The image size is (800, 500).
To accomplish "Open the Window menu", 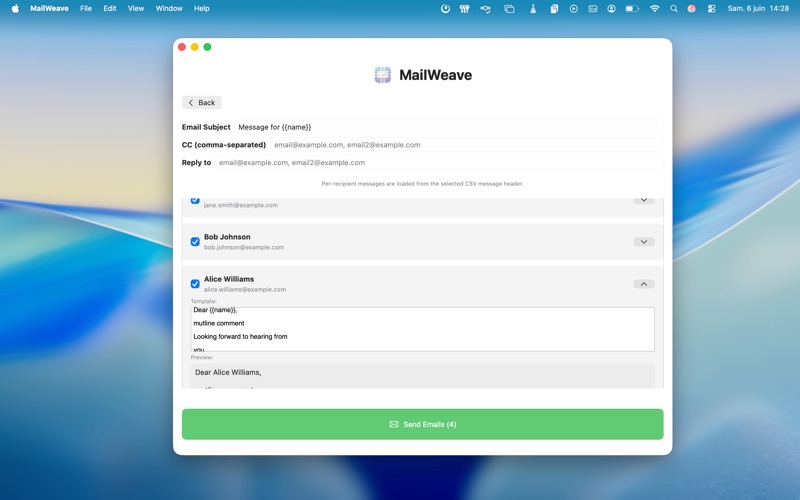I will 169,8.
